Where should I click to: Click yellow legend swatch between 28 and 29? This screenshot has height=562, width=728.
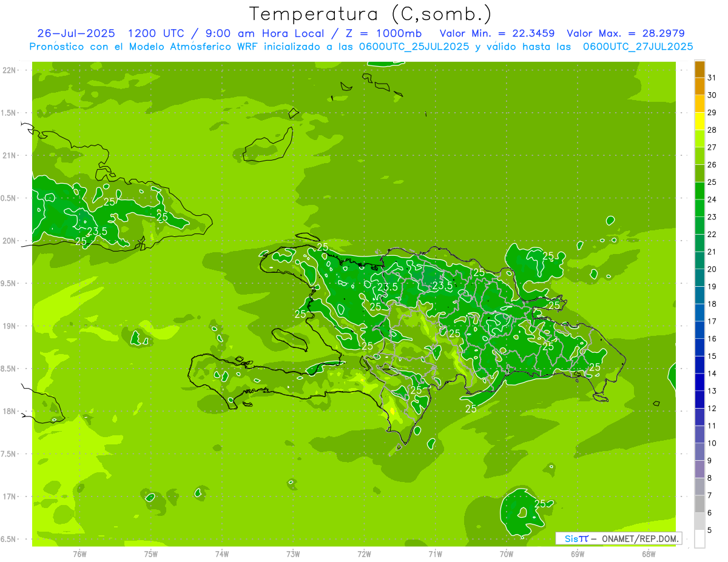click(699, 121)
